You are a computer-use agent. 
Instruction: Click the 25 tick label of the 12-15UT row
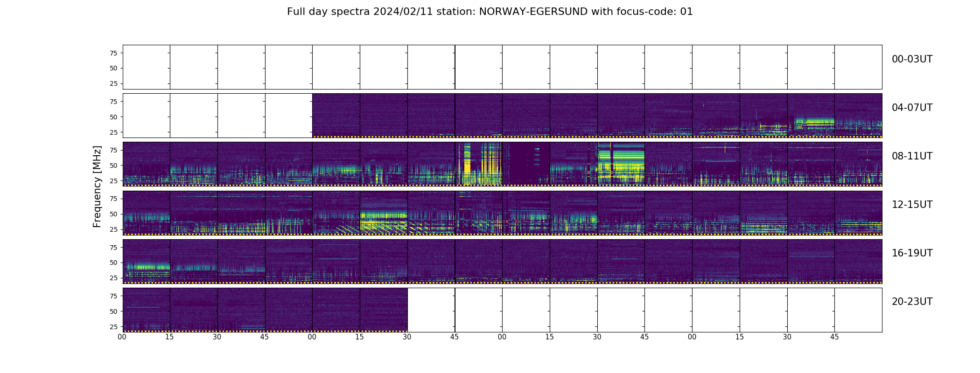pyautogui.click(x=113, y=229)
